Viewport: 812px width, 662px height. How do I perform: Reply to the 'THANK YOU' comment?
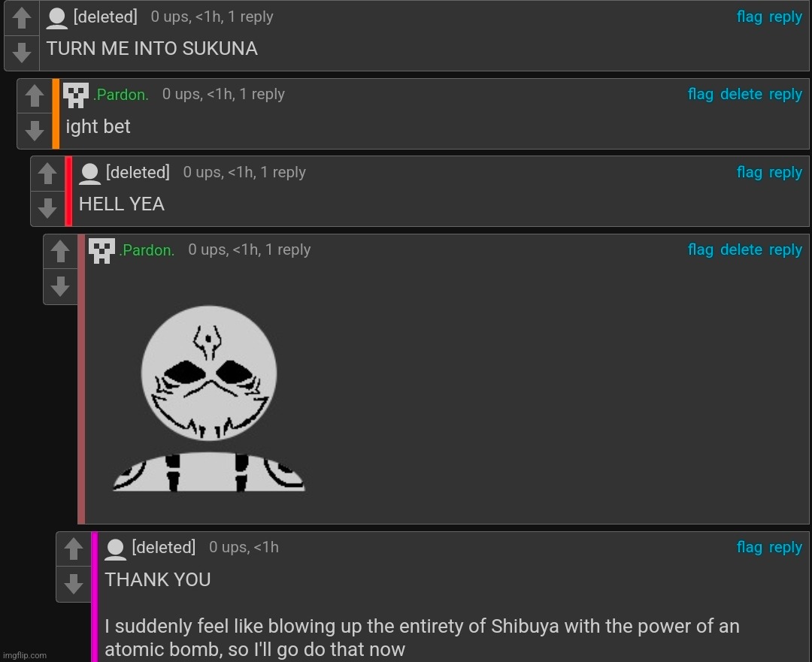pyautogui.click(x=786, y=547)
